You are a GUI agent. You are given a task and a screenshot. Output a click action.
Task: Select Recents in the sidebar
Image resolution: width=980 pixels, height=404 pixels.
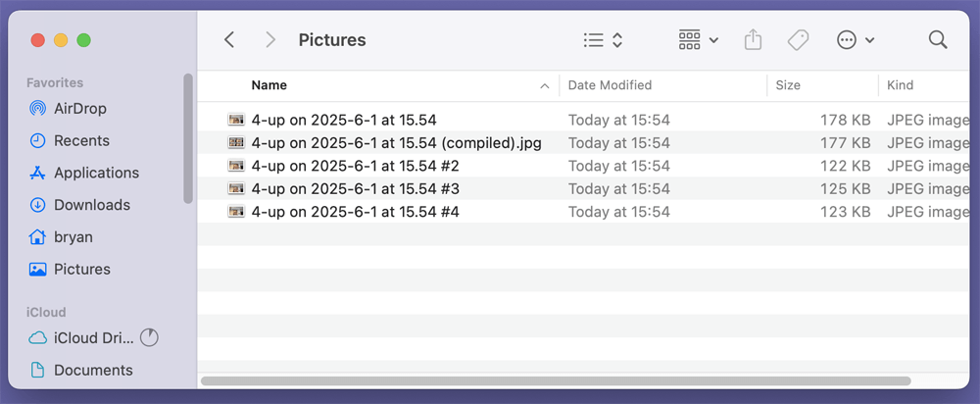(x=81, y=140)
